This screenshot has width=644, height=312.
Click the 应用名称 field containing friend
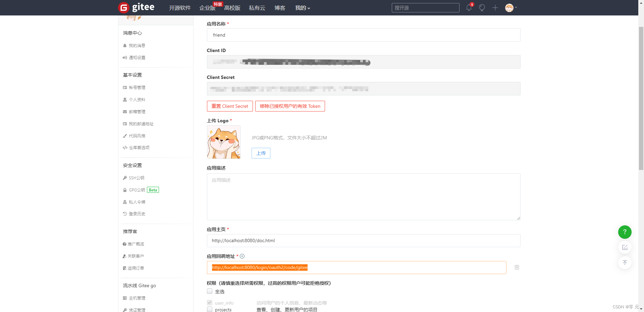[x=364, y=35]
